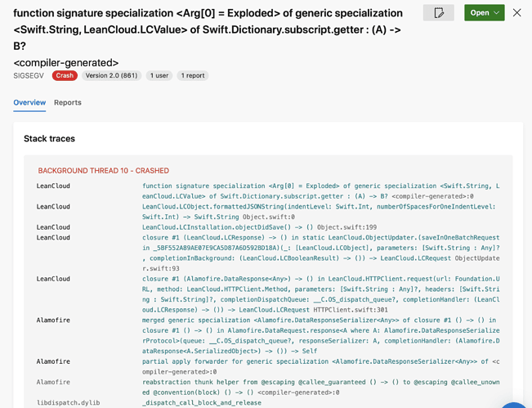Select the Overview tab

pyautogui.click(x=29, y=102)
